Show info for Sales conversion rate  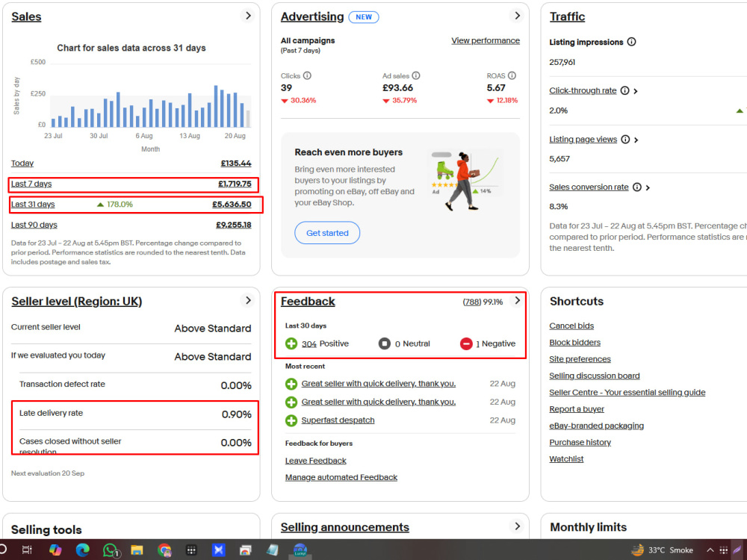point(637,187)
